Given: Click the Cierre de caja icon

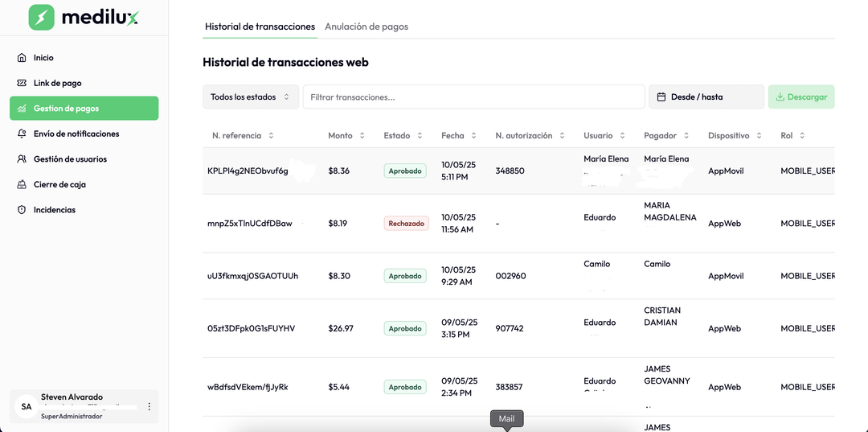Looking at the screenshot, I should click(x=22, y=184).
